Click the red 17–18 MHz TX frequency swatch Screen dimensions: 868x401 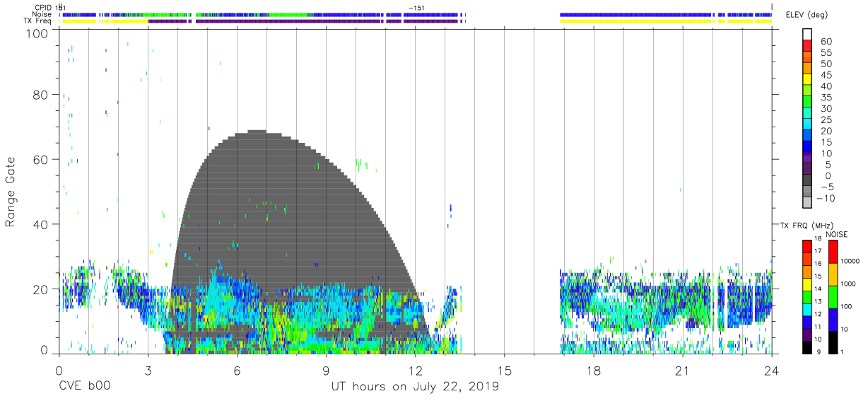click(807, 246)
